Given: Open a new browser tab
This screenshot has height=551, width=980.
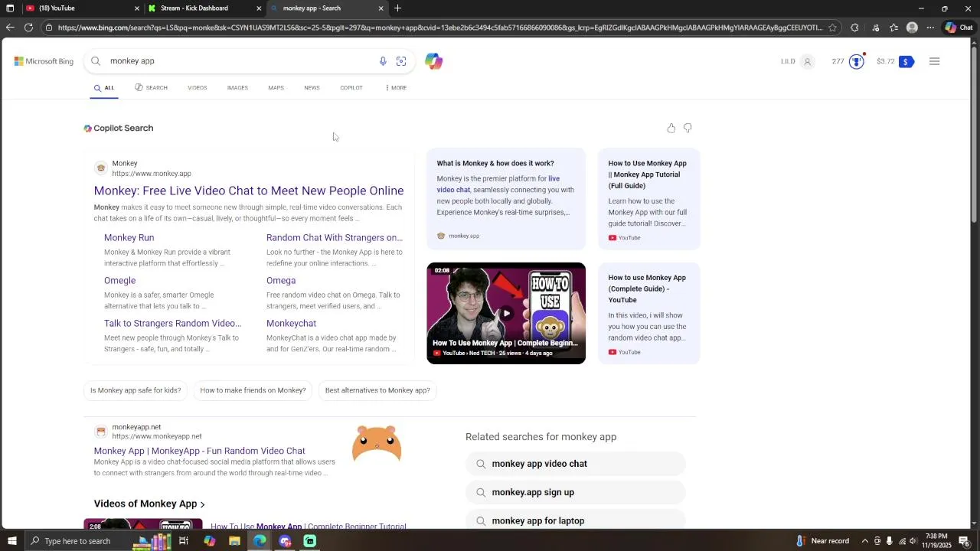Looking at the screenshot, I should pos(397,8).
